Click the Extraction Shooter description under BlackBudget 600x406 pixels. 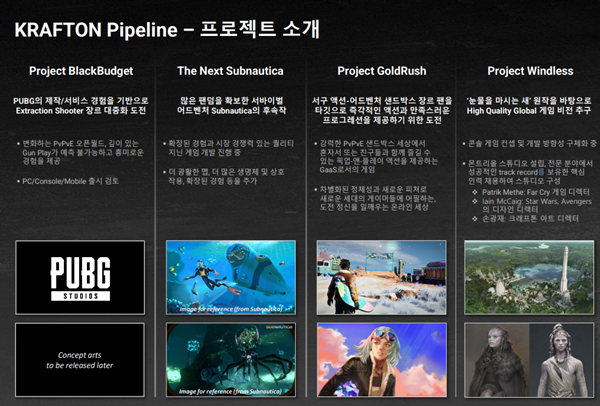[81, 109]
